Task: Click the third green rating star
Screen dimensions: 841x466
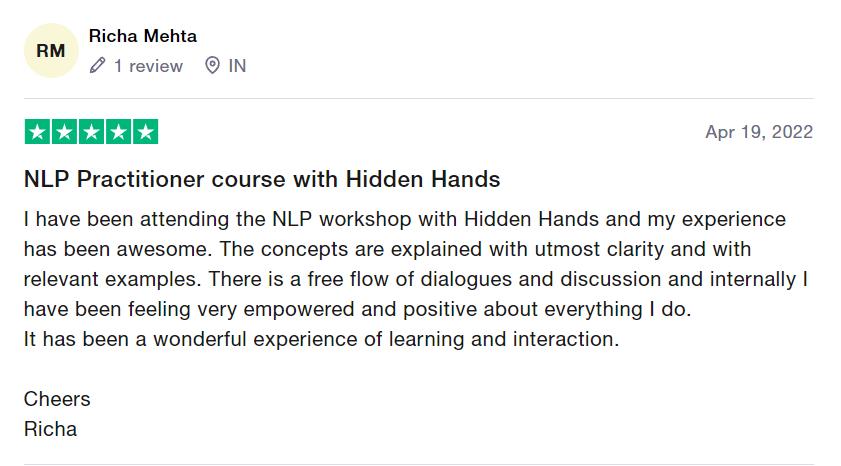Action: (x=91, y=132)
